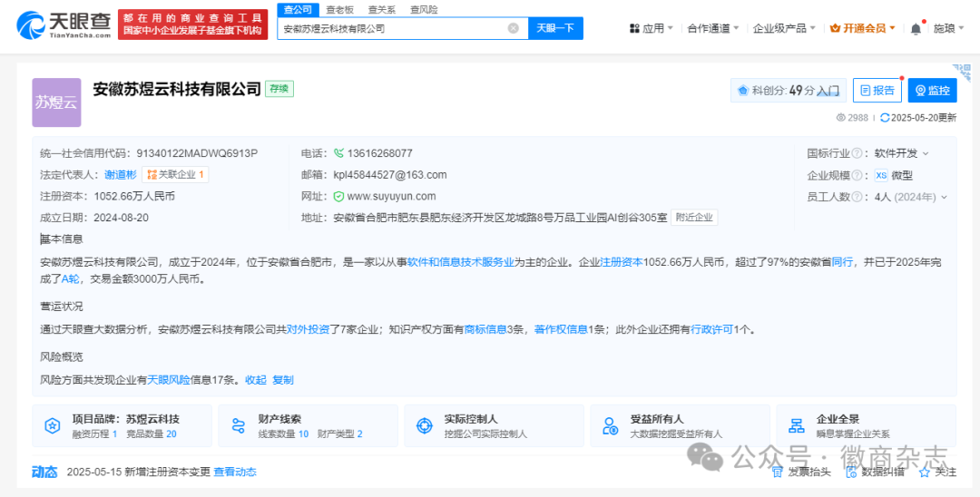This screenshot has width=980, height=497.
Task: Click the 复制 link
Action: (x=283, y=380)
